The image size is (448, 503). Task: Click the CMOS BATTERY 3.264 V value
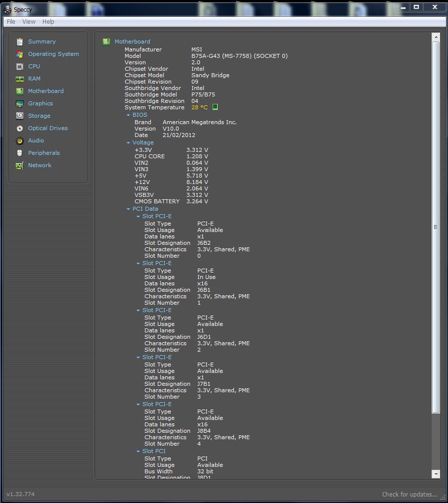pyautogui.click(x=197, y=201)
